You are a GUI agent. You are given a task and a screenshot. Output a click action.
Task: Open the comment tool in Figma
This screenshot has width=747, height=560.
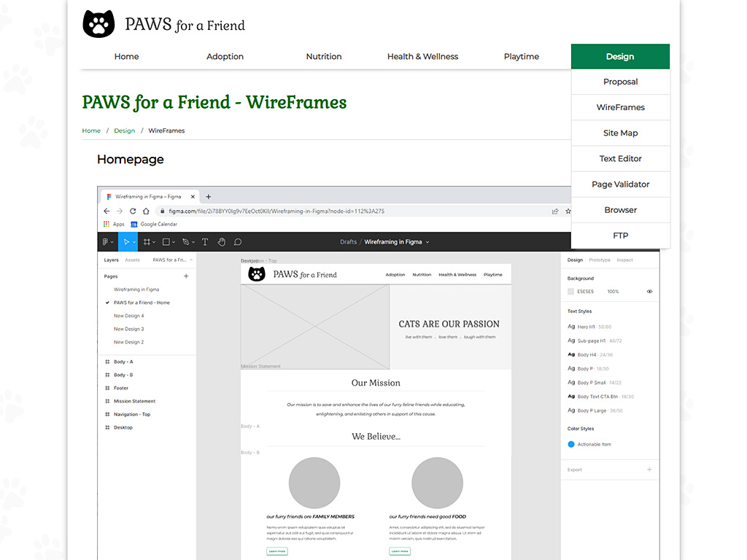coord(238,241)
